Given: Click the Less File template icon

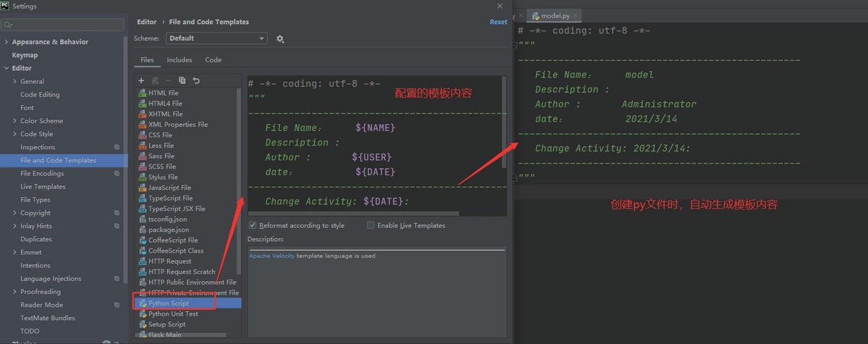Looking at the screenshot, I should tap(142, 146).
